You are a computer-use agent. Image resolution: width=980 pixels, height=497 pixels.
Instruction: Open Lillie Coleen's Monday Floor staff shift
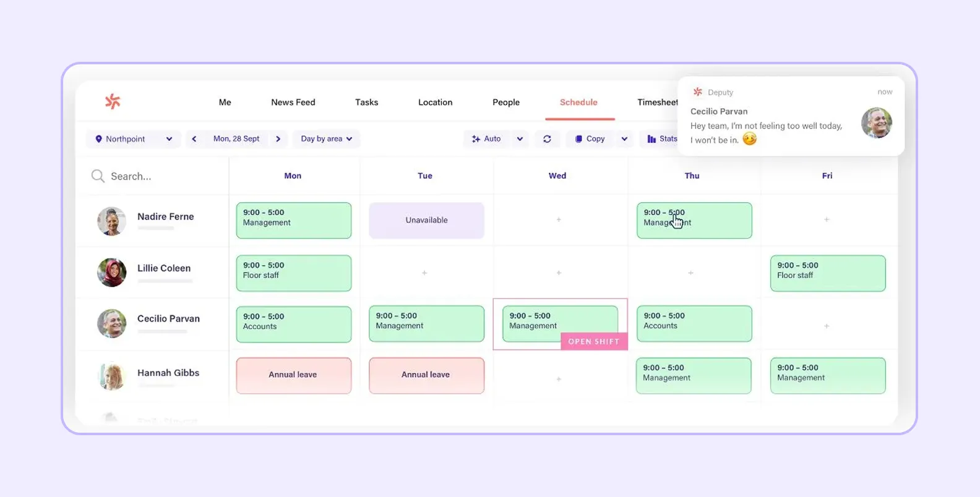click(x=294, y=273)
